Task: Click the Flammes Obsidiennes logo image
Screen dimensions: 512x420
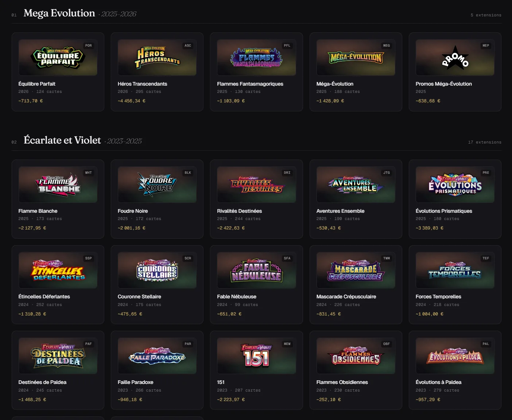Action: [356, 356]
